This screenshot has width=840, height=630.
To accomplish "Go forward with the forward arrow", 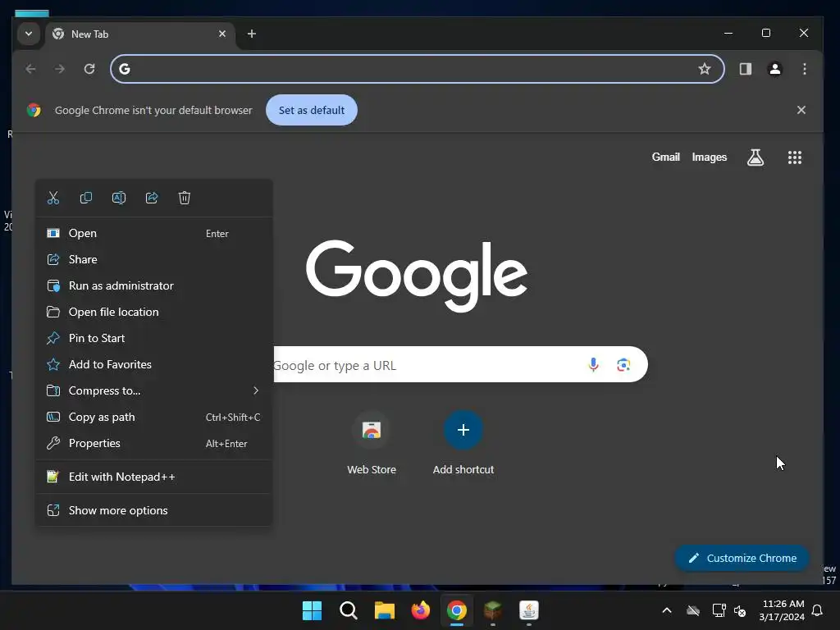I will pos(60,69).
